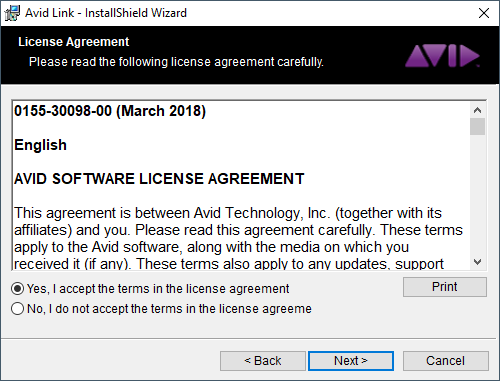Image resolution: width=500 pixels, height=381 pixels.
Task: Click the 'Please read the following' instruction
Action: tap(176, 62)
